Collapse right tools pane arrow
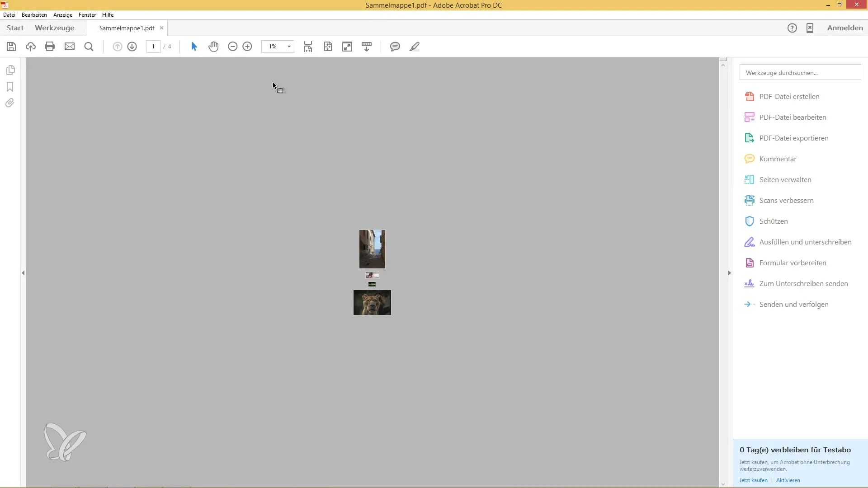The height and width of the screenshot is (488, 868). (x=729, y=273)
